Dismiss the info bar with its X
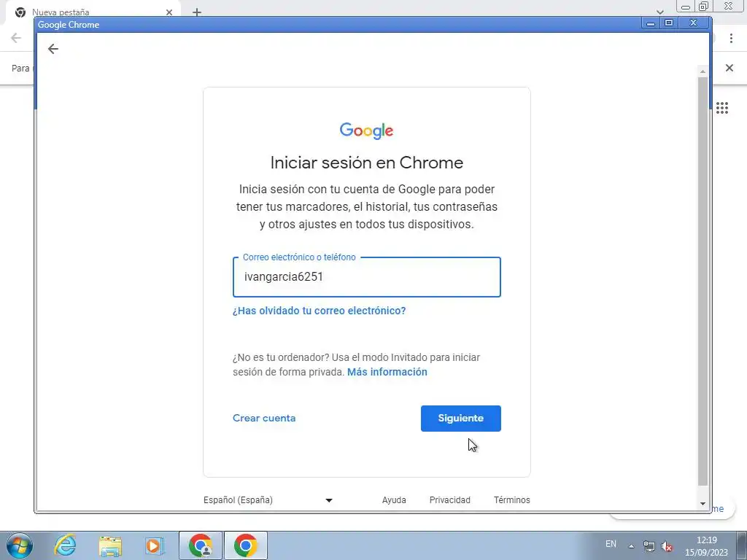 coord(729,68)
